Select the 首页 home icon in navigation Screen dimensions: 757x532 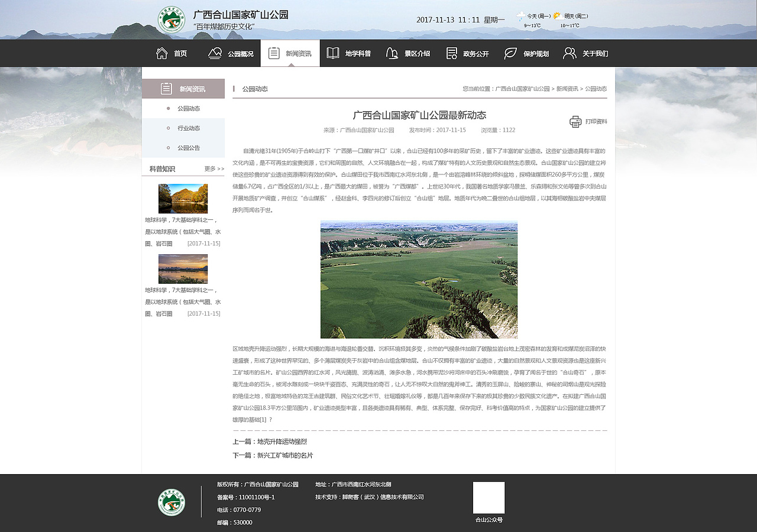161,53
